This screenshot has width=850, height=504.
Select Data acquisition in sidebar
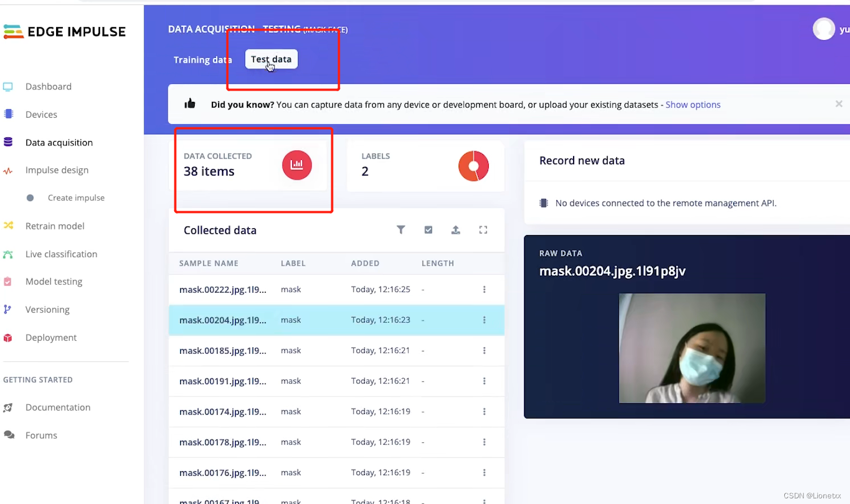point(59,143)
